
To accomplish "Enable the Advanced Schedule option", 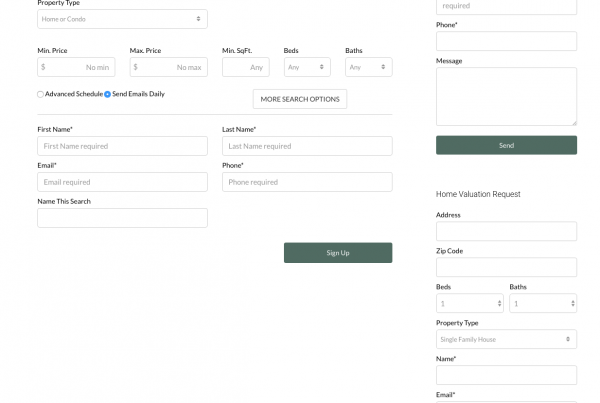I will pyautogui.click(x=41, y=94).
